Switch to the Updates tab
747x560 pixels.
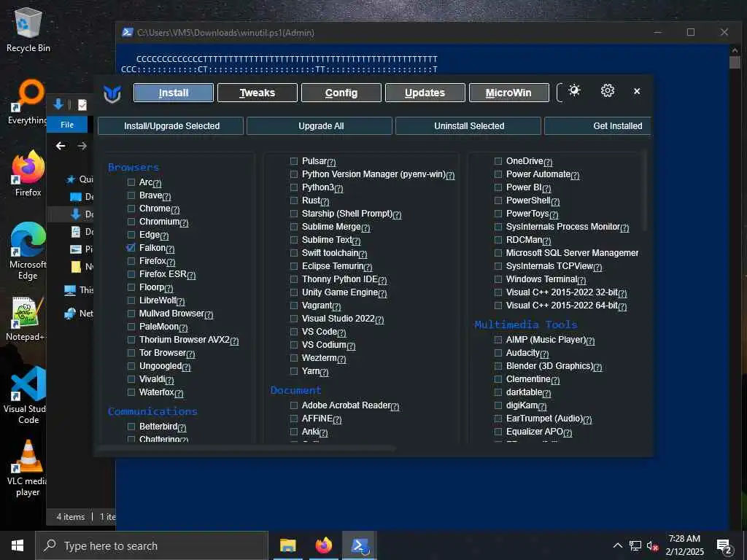(425, 93)
